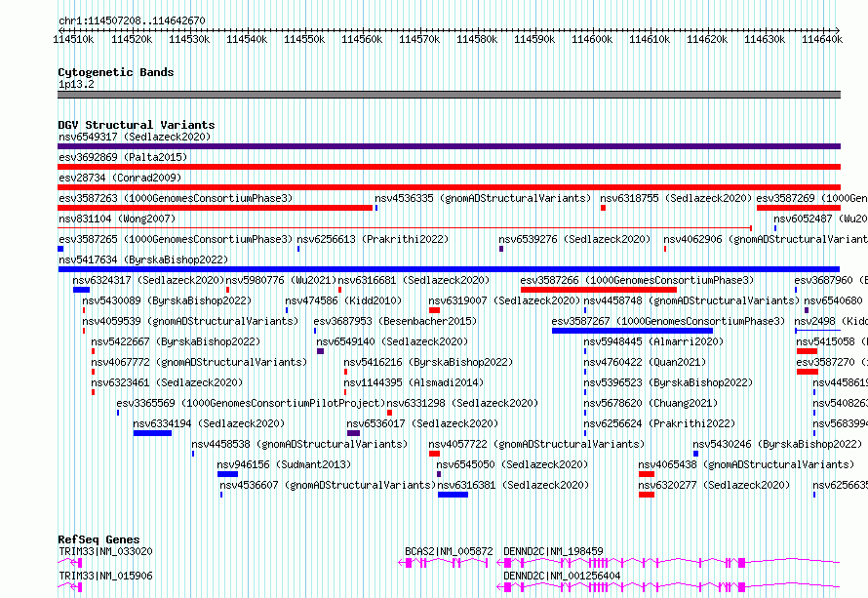The image size is (868, 598).
Task: Click the TRIM33|NM_015906 gene label
Action: pos(105,576)
